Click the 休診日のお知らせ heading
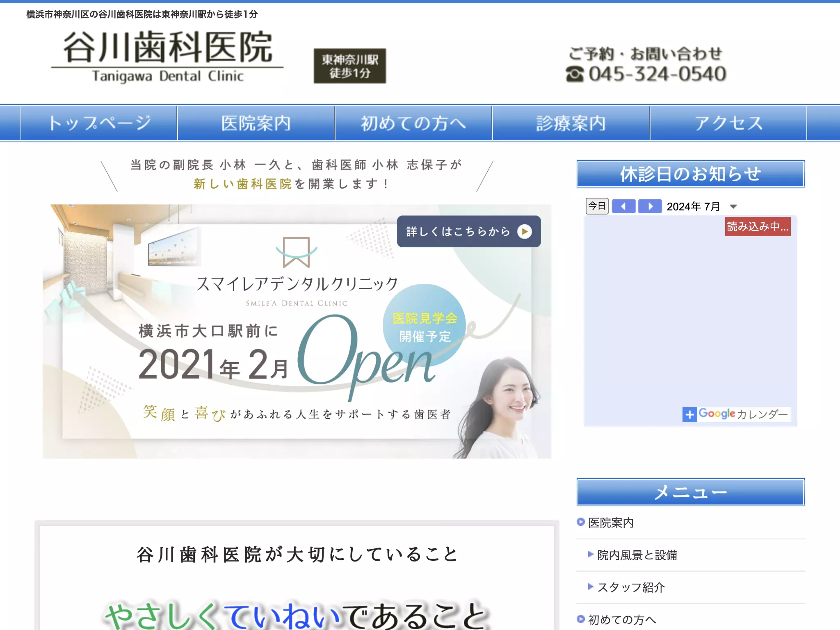840x630 pixels. tap(690, 174)
